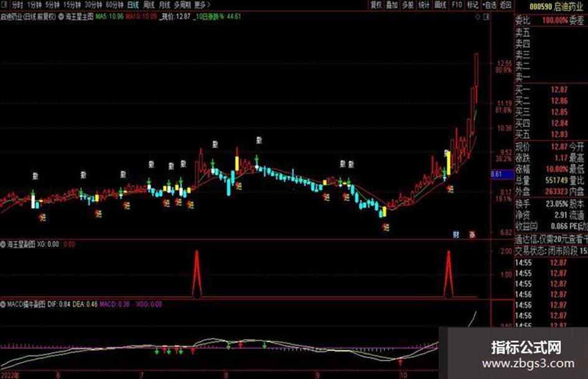Click the diamond icon at chart top-right
This screenshot has height=379, width=588.
[477, 17]
